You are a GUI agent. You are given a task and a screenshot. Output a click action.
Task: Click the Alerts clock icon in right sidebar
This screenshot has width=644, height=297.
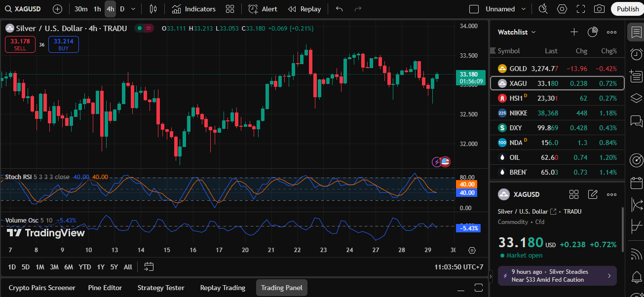pyautogui.click(x=636, y=54)
